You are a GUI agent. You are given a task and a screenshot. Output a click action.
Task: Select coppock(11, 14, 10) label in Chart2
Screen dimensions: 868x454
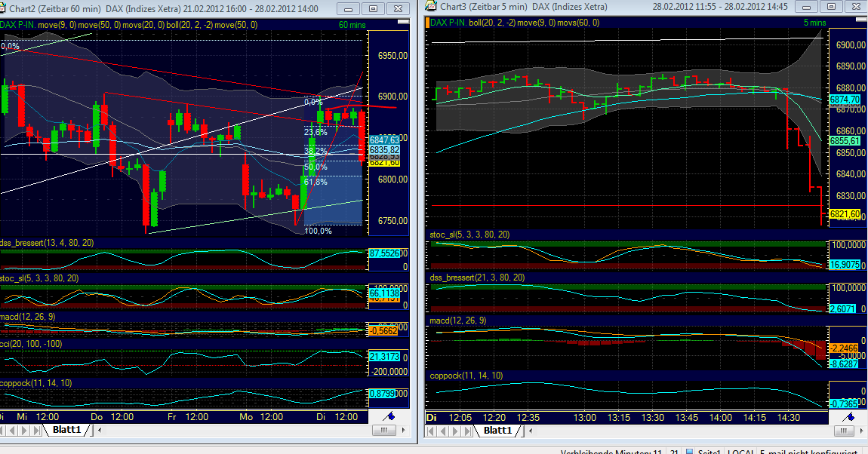point(35,382)
